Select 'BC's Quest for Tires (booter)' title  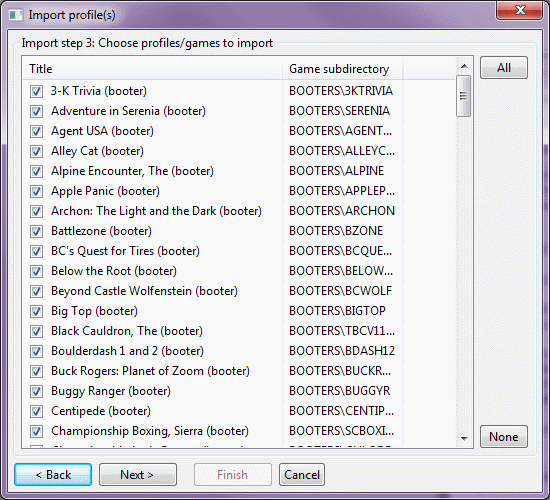(126, 251)
